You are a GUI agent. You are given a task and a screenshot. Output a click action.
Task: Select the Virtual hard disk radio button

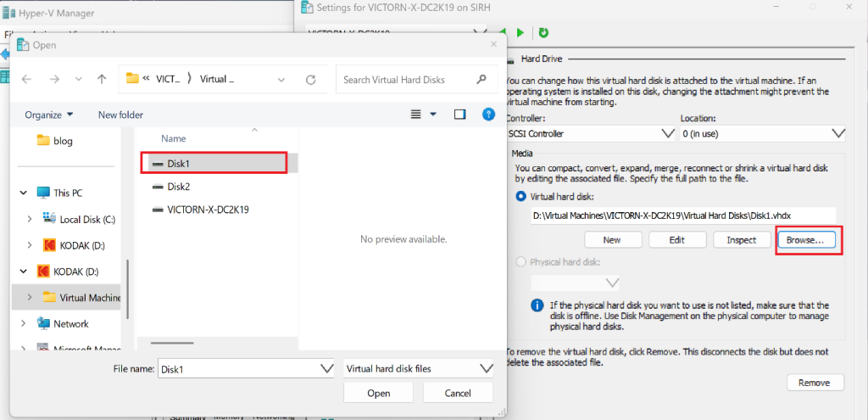click(521, 197)
